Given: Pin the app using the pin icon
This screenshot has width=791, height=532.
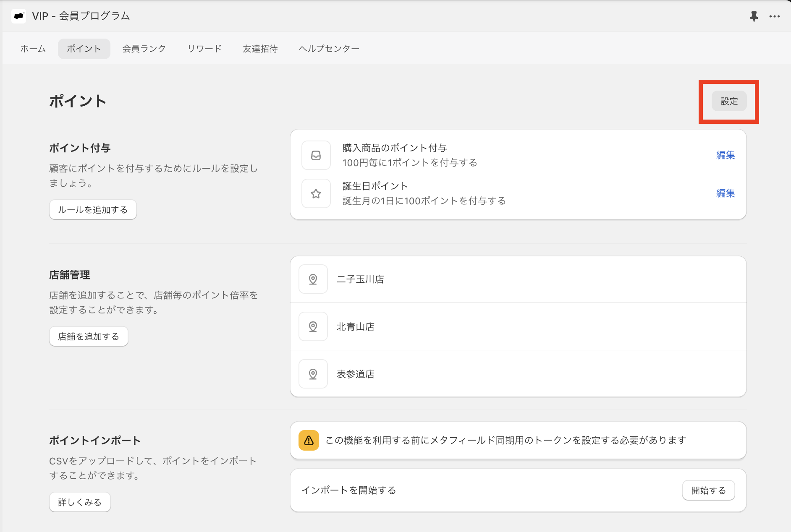Looking at the screenshot, I should pyautogui.click(x=754, y=16).
